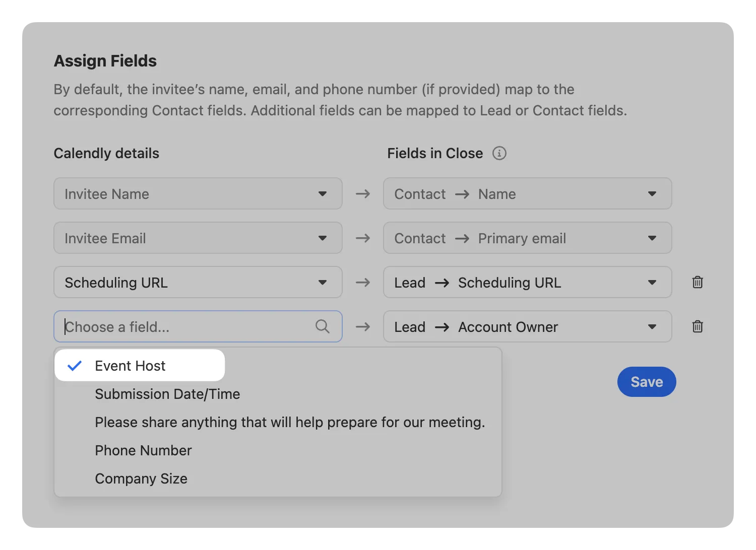Viewport: 756px width, 550px height.
Task: Open the Lead Scheduling URL dropdown
Action: (x=528, y=282)
